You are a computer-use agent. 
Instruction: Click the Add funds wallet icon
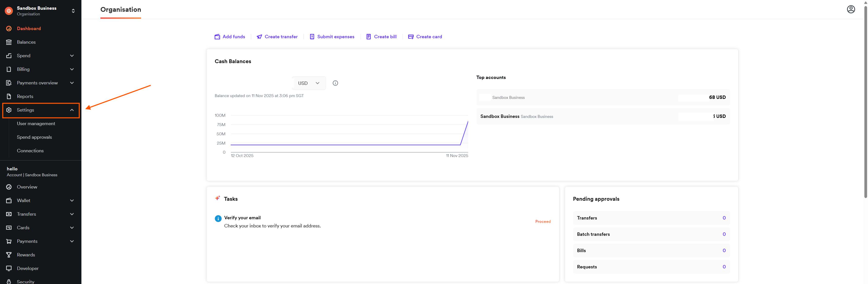pyautogui.click(x=217, y=37)
